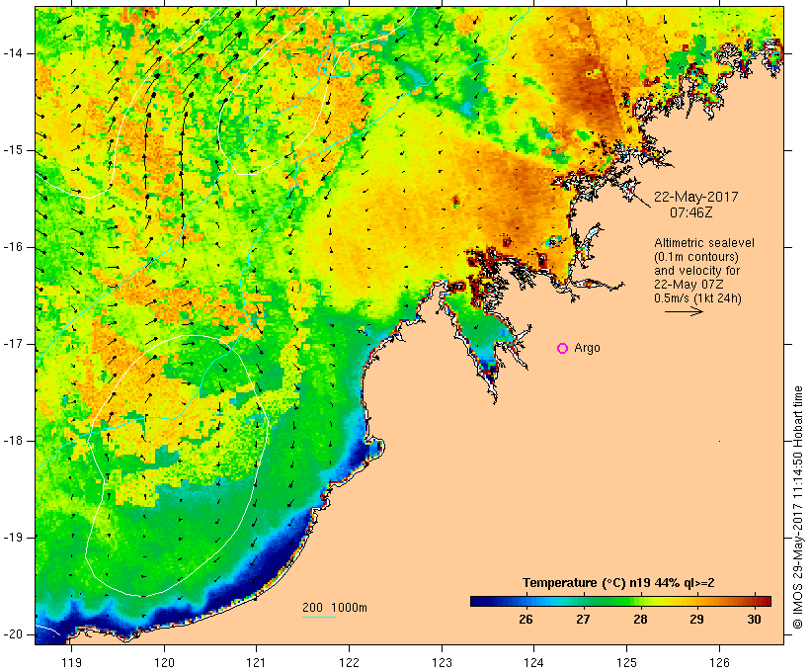Click the 22-May-2017 date label
Screen dimensions: 810x672
(x=695, y=197)
